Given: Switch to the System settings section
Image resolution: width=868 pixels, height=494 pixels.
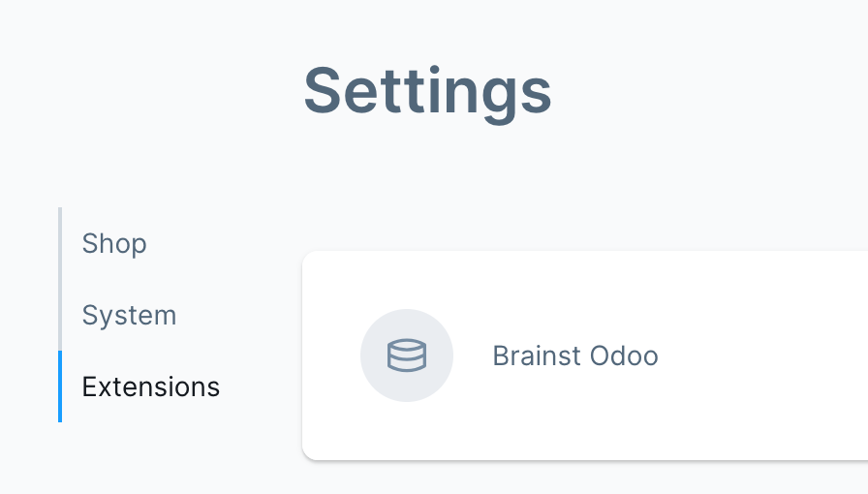Looking at the screenshot, I should coord(129,315).
